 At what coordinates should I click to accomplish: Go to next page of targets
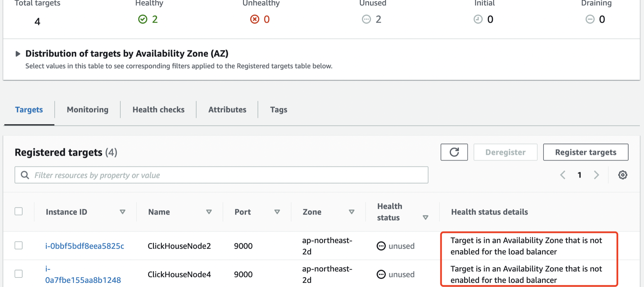coord(596,175)
